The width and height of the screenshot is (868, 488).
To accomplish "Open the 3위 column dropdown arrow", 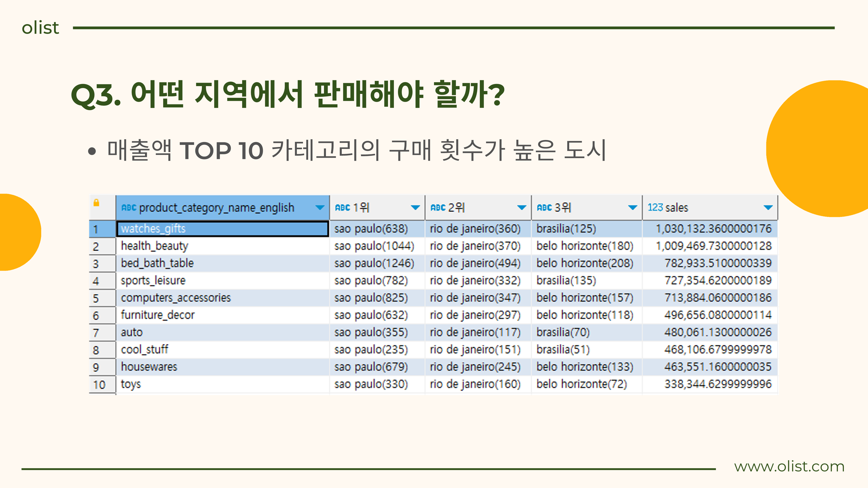I will click(633, 208).
